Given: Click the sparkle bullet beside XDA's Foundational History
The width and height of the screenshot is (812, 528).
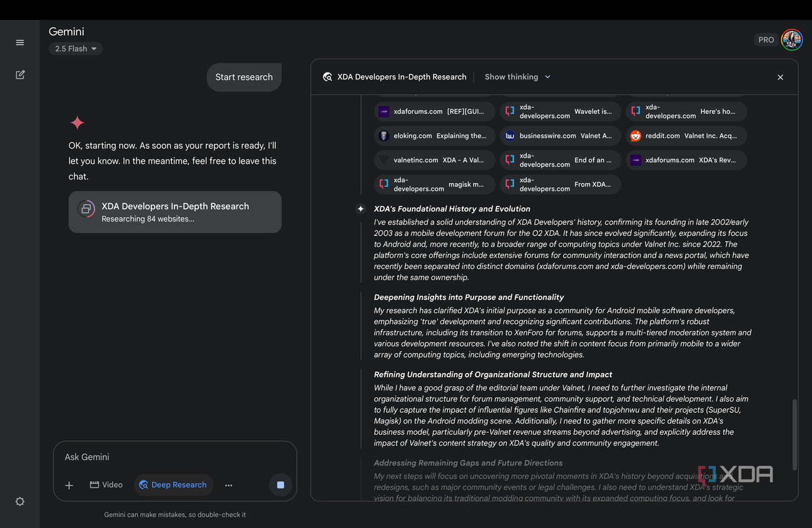Looking at the screenshot, I should (360, 209).
